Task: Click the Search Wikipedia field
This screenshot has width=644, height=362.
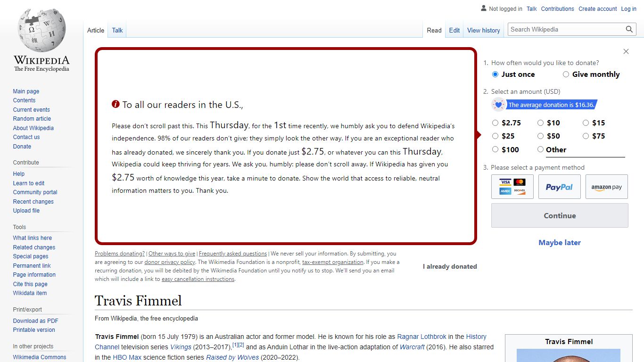Action: tap(567, 29)
